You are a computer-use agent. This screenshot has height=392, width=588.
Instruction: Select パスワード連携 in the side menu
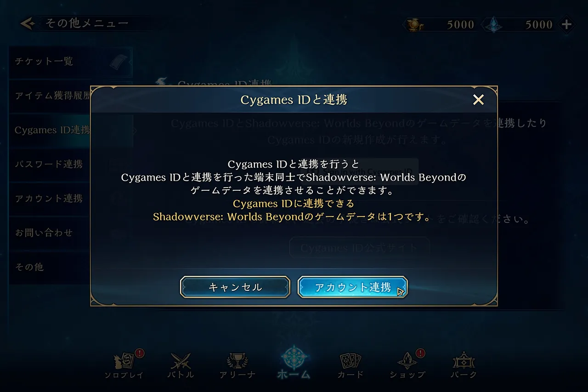[50, 164]
